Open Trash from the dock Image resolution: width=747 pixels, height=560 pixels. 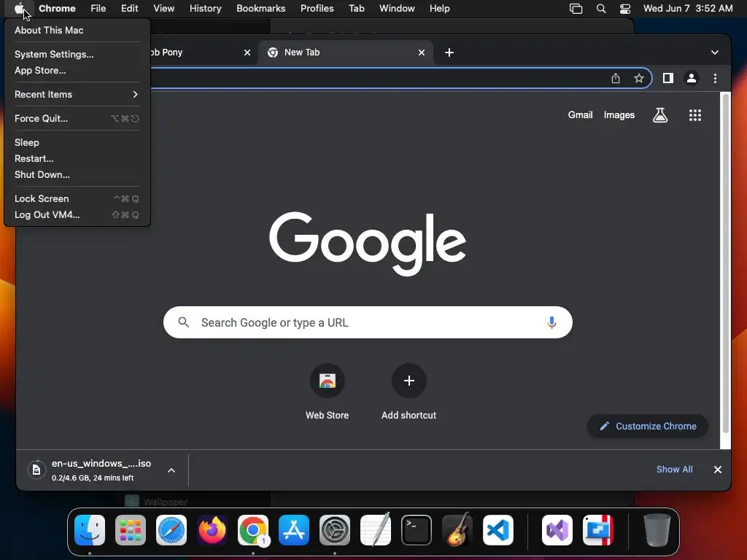[657, 530]
